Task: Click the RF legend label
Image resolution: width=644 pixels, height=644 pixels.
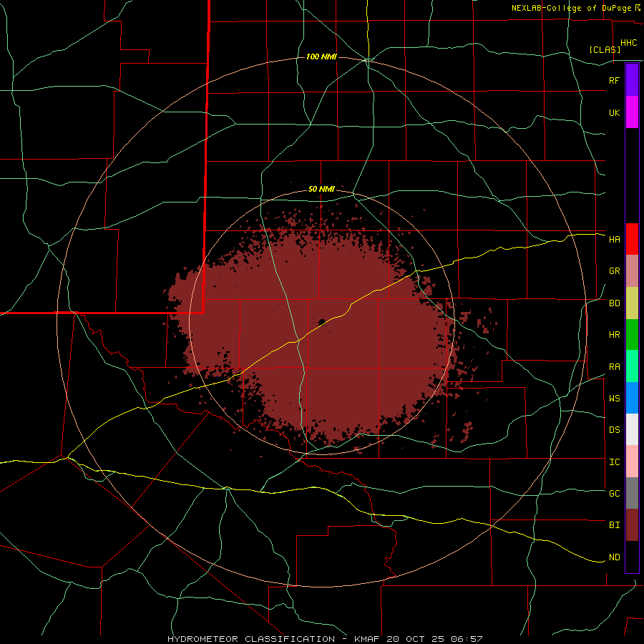Action: 614,80
